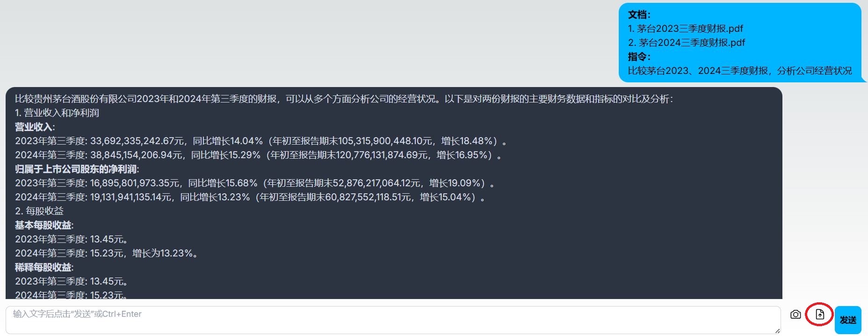Click the input box resize handle
The width and height of the screenshot is (868, 336).
tap(777, 330)
